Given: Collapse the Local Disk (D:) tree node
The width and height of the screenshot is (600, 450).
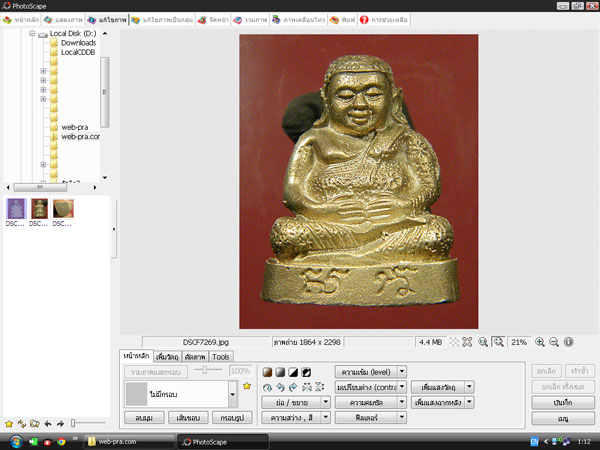Looking at the screenshot, I should (32, 33).
